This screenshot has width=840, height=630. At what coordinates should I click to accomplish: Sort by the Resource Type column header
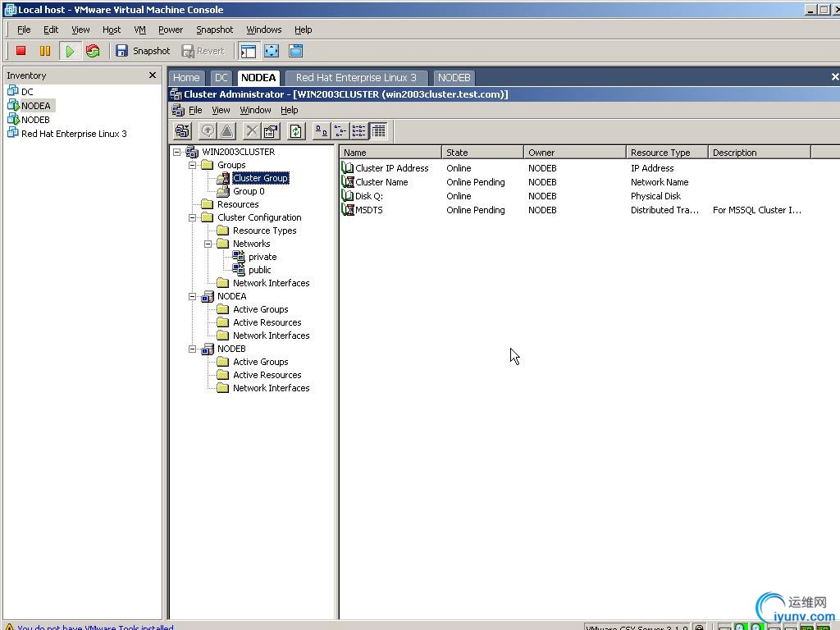click(667, 153)
